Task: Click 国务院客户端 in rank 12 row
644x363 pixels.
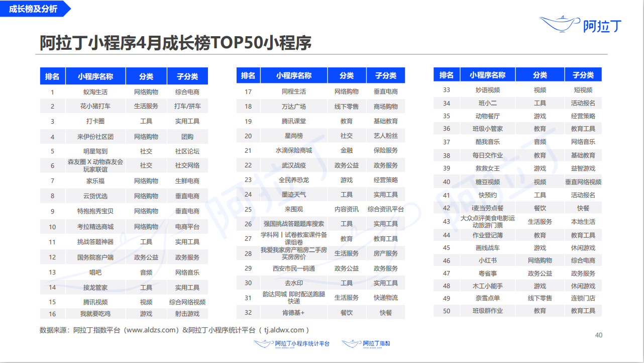Action: pyautogui.click(x=95, y=257)
